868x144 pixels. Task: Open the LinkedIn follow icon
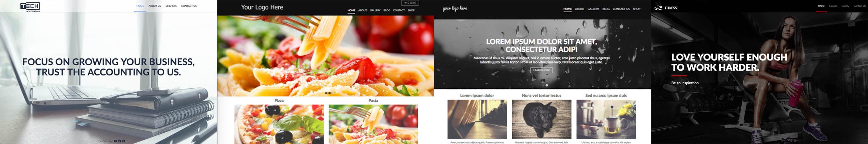124,141
